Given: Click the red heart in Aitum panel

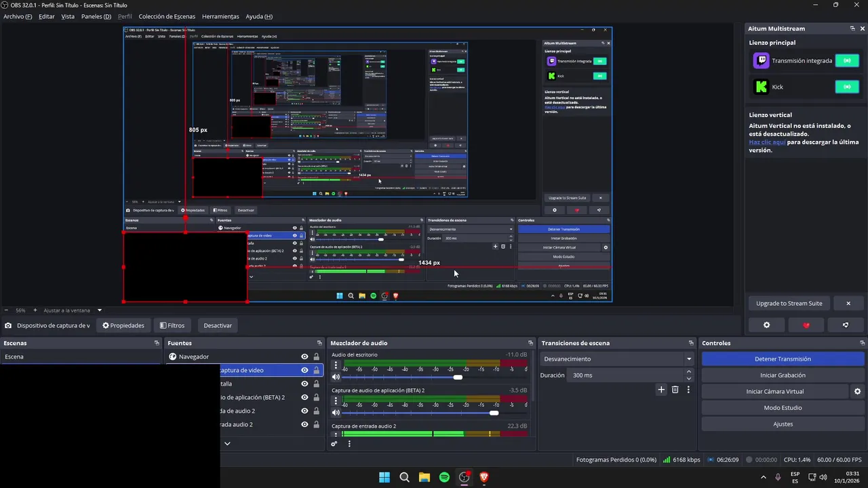Looking at the screenshot, I should click(x=806, y=325).
